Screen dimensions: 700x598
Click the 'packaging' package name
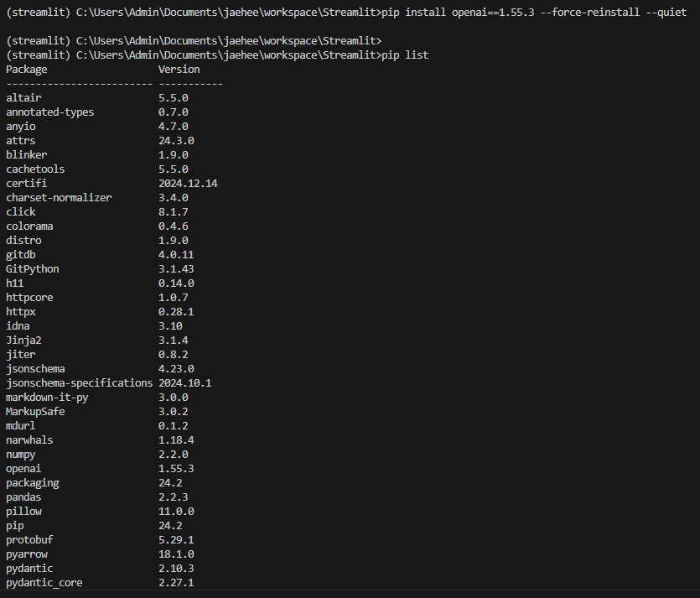[32, 484]
